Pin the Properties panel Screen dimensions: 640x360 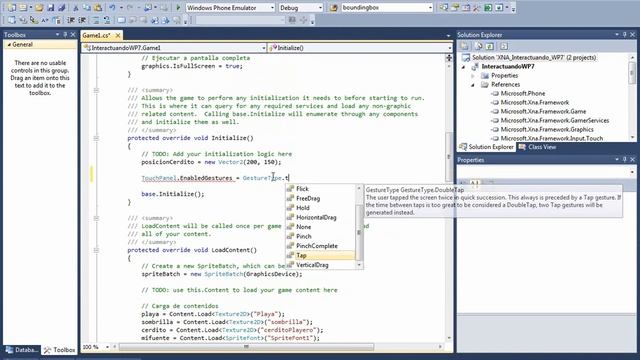pos(624,160)
